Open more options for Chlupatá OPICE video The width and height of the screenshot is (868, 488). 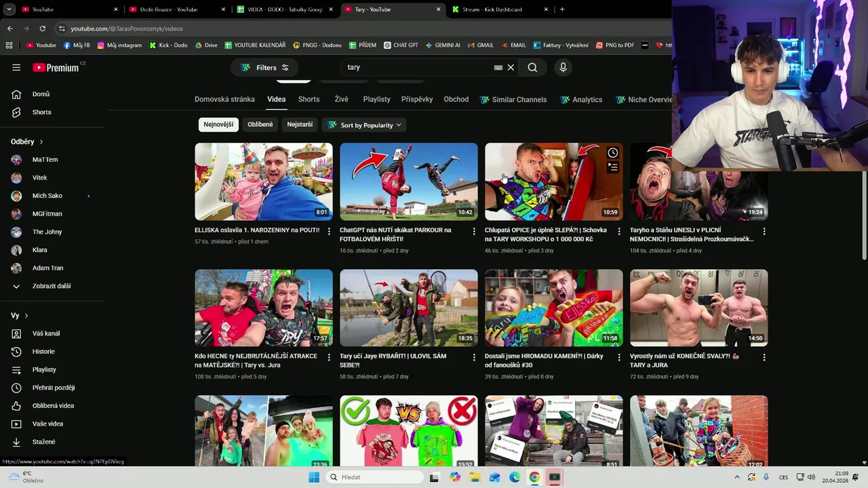(x=619, y=231)
